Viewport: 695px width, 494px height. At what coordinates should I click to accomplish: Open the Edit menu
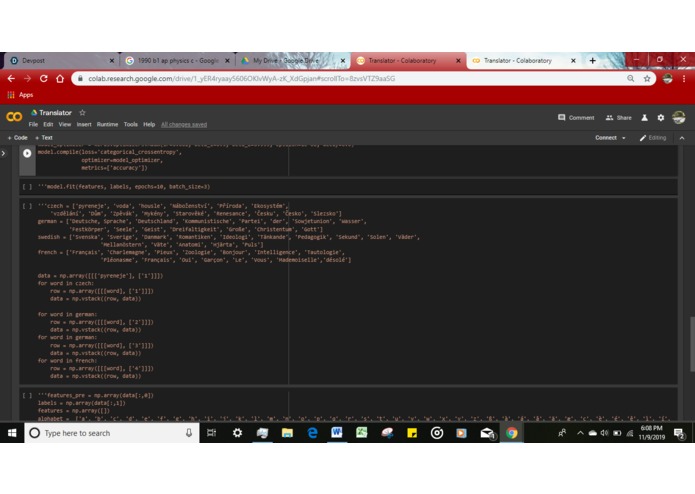point(48,124)
